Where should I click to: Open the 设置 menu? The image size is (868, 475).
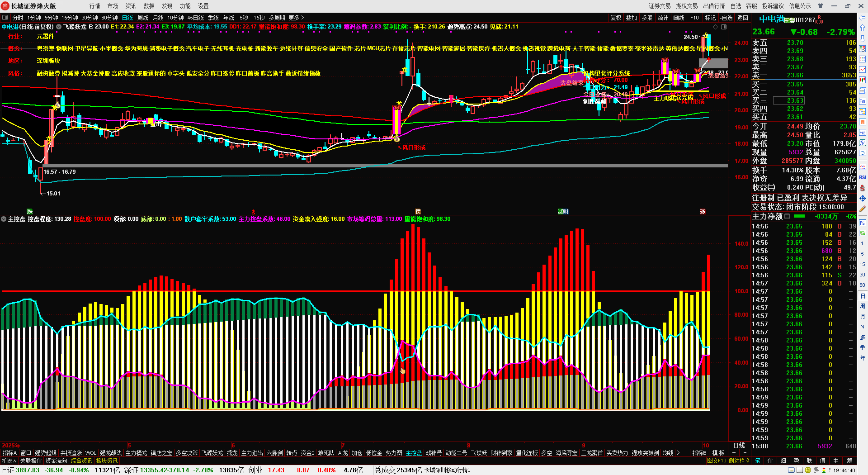point(203,6)
